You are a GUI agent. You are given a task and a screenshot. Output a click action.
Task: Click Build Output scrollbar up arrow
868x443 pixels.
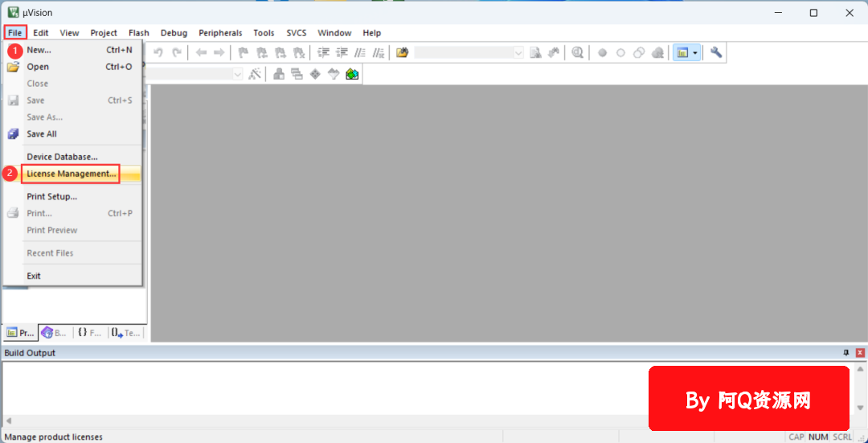[860, 369]
